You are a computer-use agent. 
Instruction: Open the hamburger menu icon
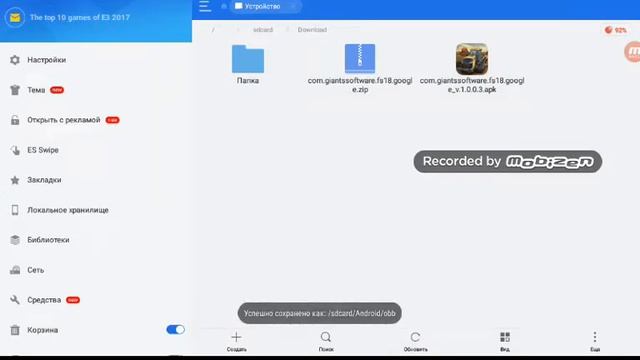coord(205,6)
